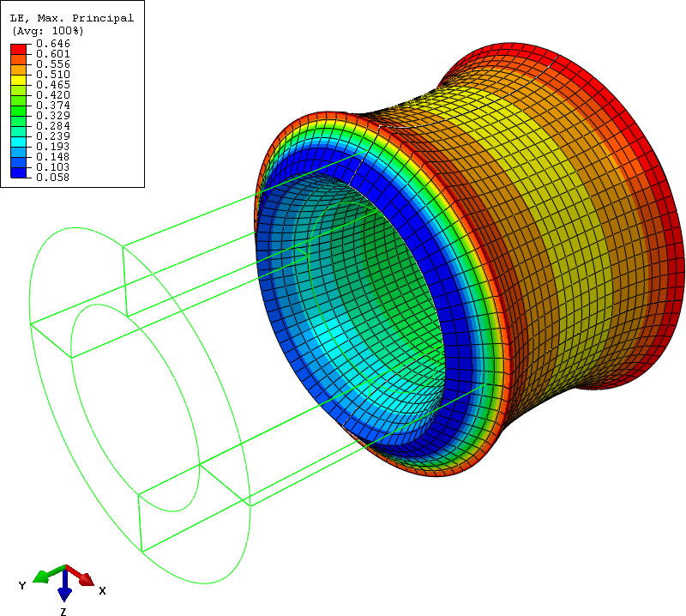This screenshot has height=616, width=686.
Task: Click the X label of the triad
Action: (x=102, y=590)
